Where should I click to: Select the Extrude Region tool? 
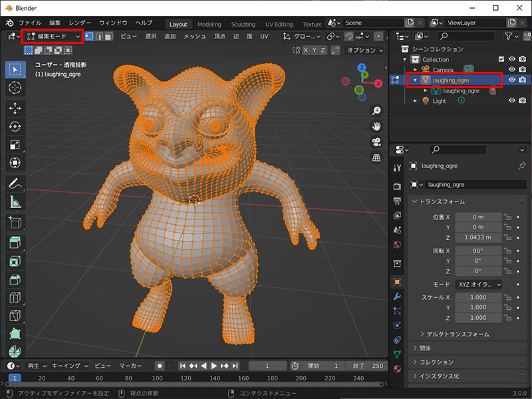(x=15, y=243)
